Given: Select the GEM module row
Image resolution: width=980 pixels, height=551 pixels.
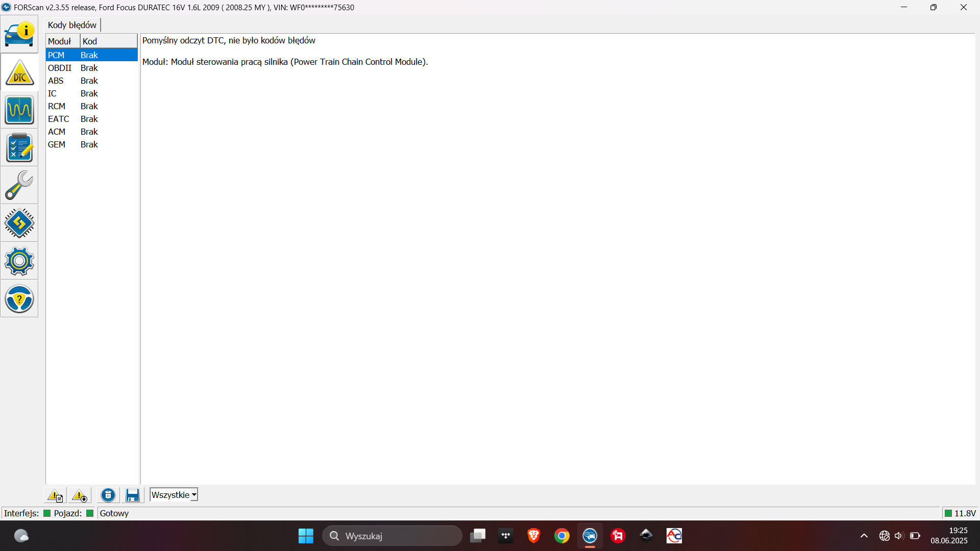Looking at the screenshot, I should (92, 144).
